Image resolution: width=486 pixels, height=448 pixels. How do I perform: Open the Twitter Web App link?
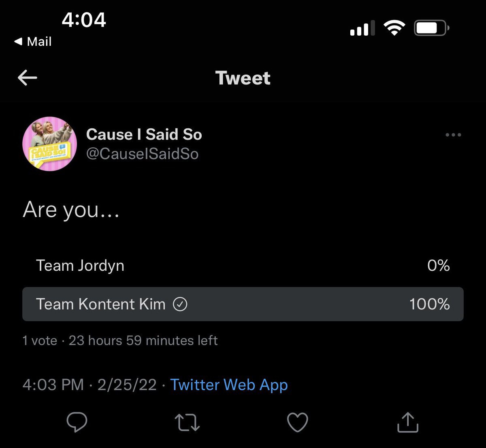(229, 385)
